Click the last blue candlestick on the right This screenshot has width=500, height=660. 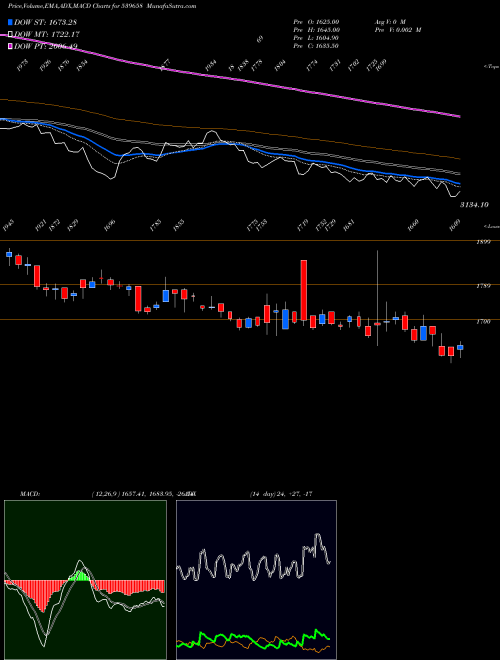(x=460, y=347)
